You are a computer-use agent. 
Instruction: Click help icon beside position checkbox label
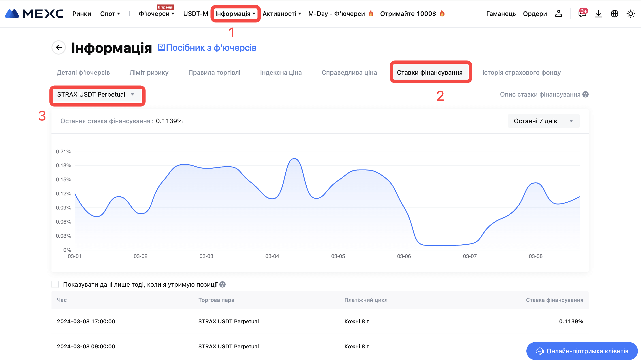pos(222,284)
